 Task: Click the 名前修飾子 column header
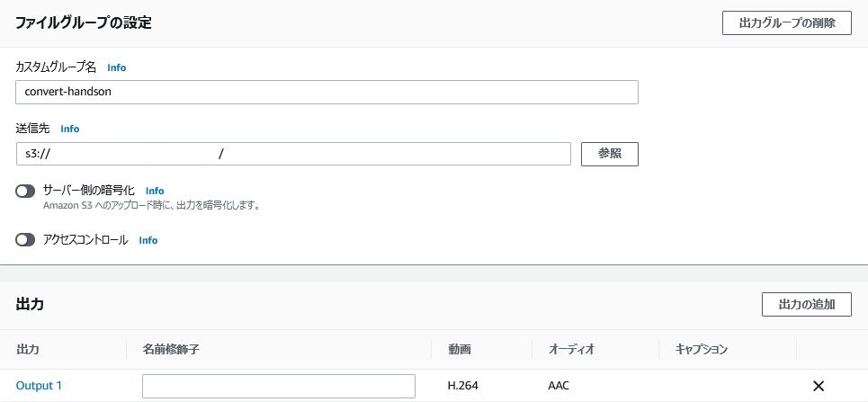pyautogui.click(x=171, y=350)
